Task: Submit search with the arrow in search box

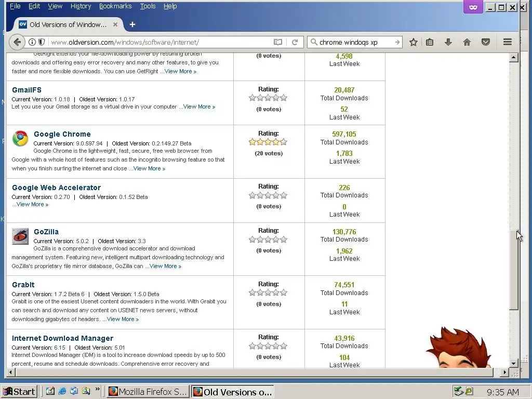Action: [397, 42]
